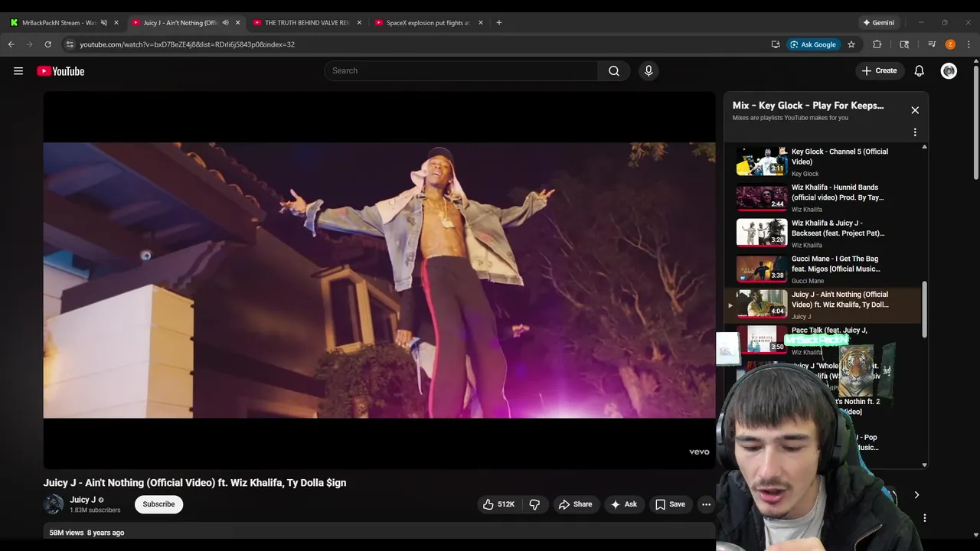Image resolution: width=980 pixels, height=551 pixels.
Task: Click the video player to pause
Action: coord(379,280)
